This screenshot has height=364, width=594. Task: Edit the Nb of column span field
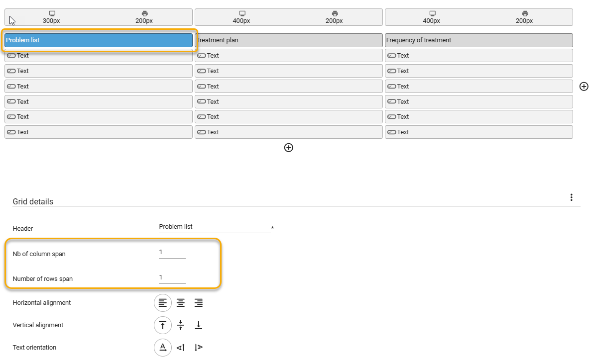(172, 253)
